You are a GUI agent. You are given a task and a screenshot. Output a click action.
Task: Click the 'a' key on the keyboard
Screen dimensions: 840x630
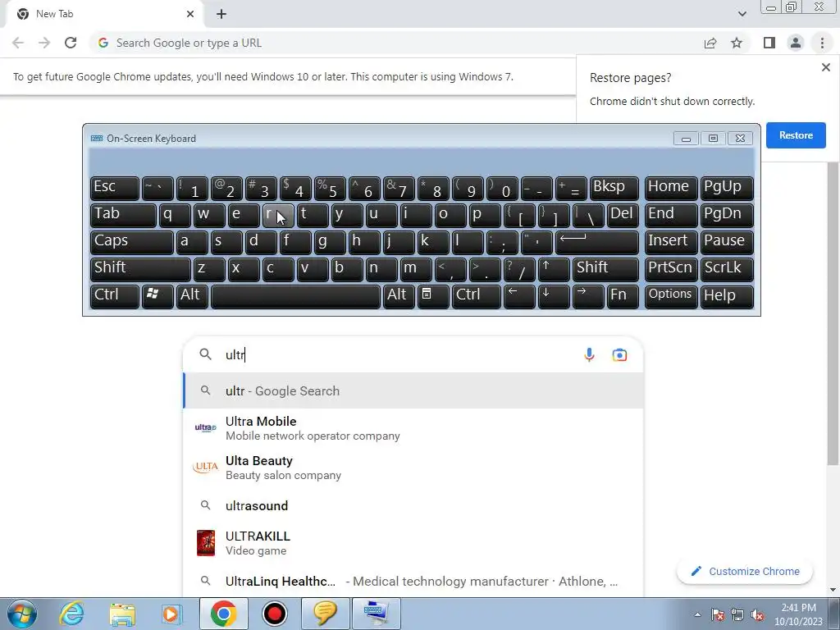point(191,241)
